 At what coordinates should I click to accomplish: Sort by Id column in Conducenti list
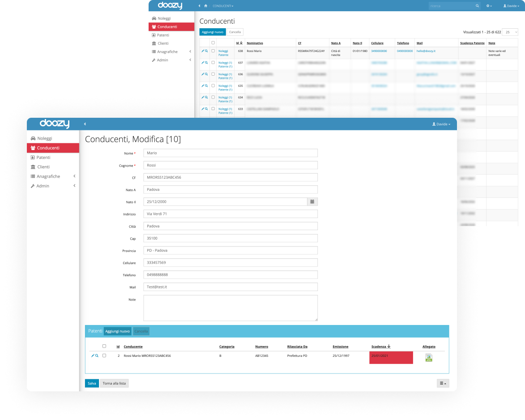239,43
